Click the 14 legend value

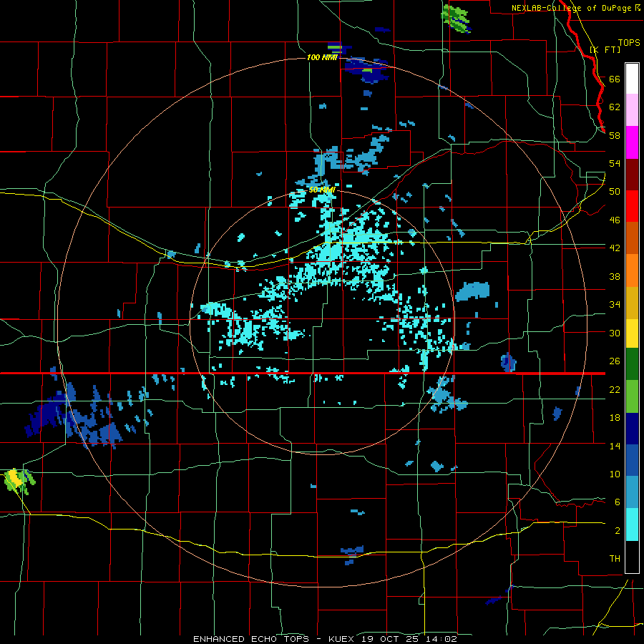615,446
